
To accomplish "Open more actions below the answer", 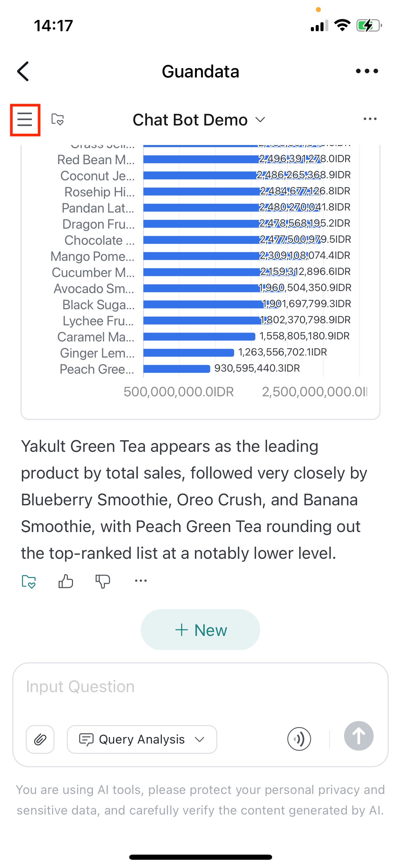I will (141, 581).
